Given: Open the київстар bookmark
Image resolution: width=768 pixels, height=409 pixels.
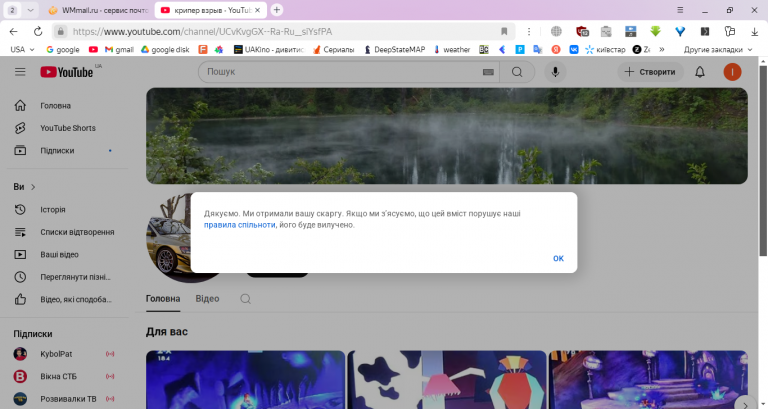Looking at the screenshot, I should (x=606, y=49).
